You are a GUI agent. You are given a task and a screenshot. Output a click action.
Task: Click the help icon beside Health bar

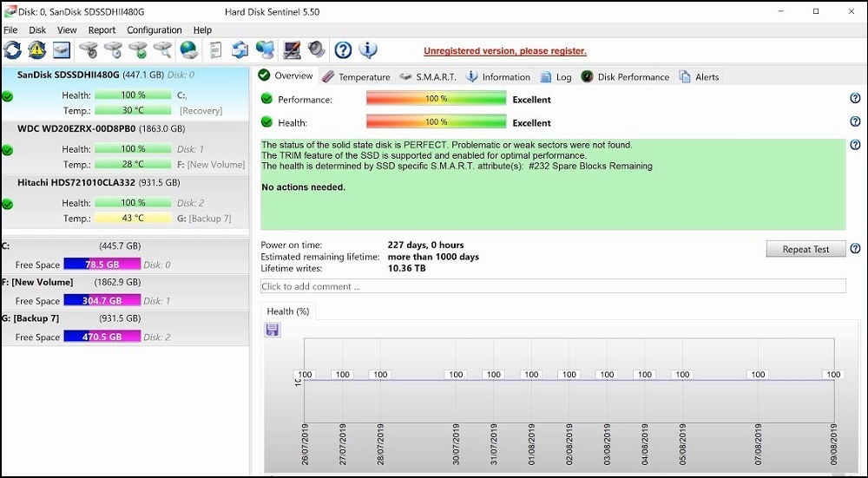[855, 121]
